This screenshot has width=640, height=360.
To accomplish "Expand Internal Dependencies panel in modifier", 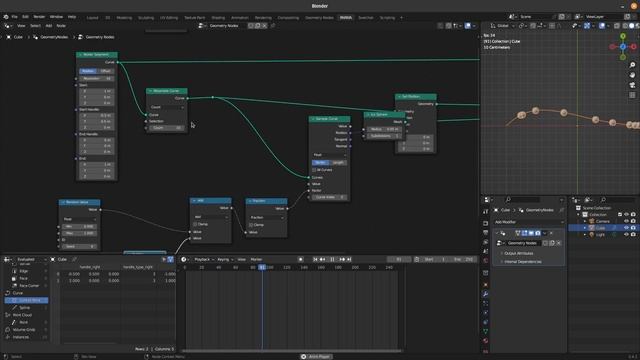I will coord(522,262).
